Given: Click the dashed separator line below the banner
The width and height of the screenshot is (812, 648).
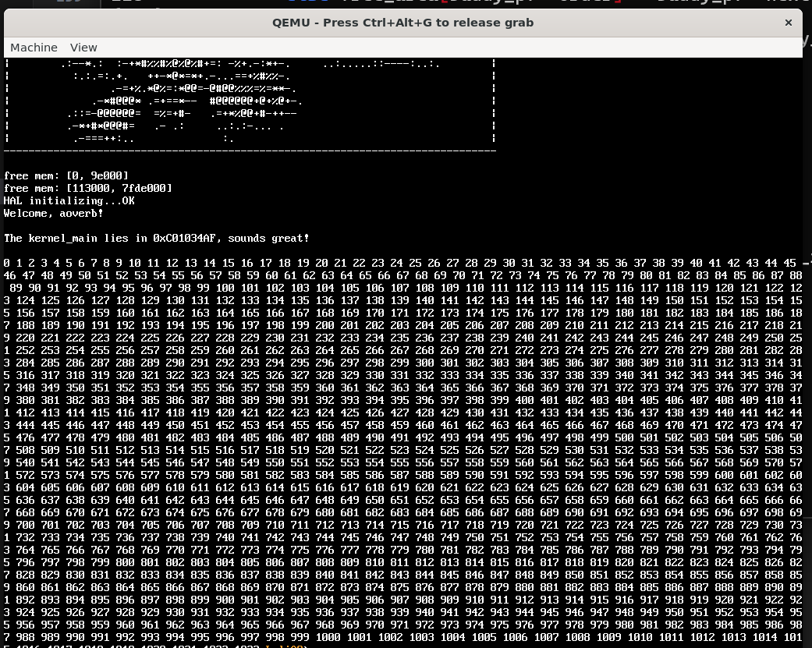Looking at the screenshot, I should point(250,149).
